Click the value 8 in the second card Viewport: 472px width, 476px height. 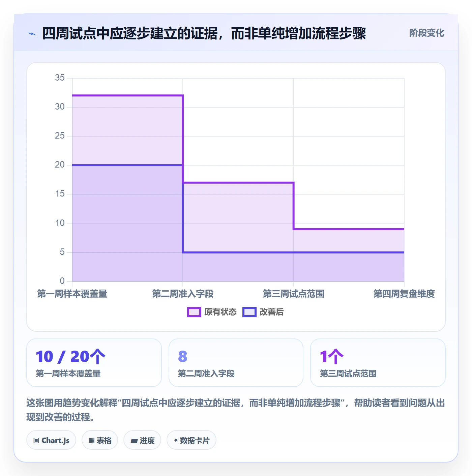tap(183, 357)
